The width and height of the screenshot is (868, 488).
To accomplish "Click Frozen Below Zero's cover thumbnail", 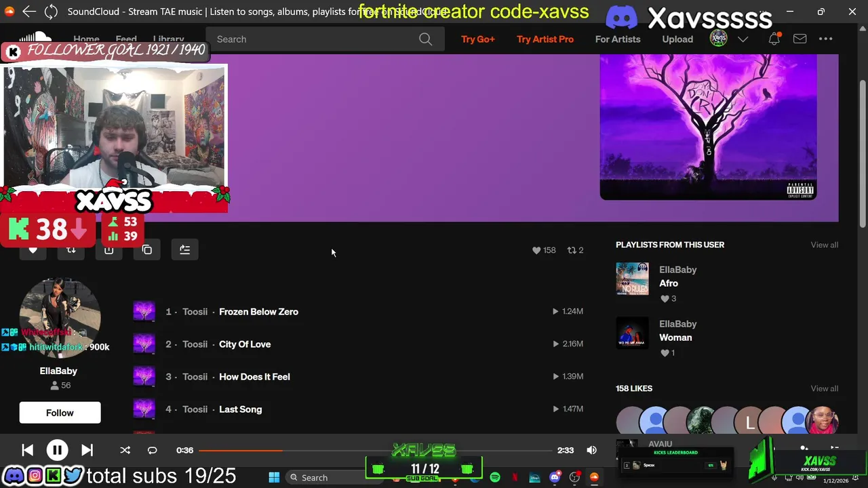I will [x=144, y=312].
